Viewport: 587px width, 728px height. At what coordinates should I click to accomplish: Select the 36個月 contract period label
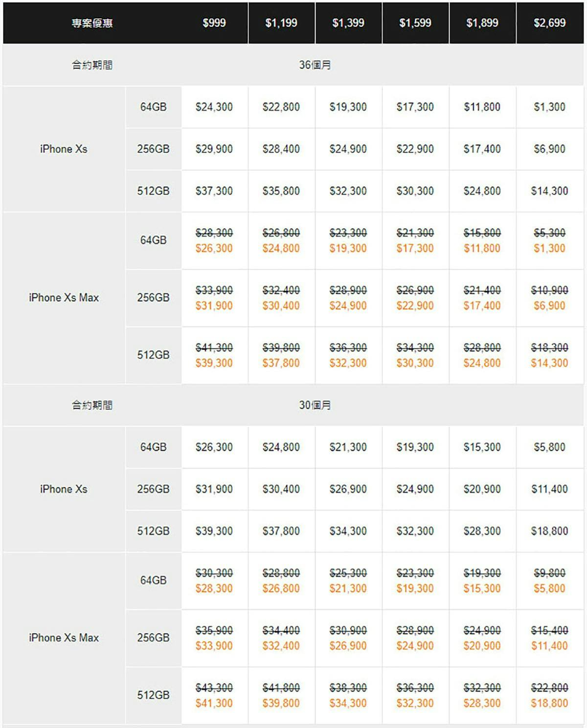pyautogui.click(x=315, y=65)
